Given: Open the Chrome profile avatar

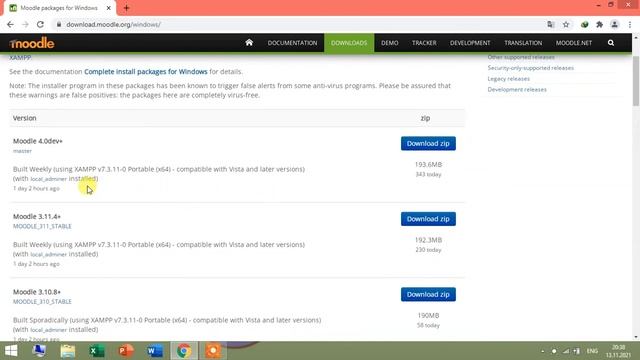Looking at the screenshot, I should click(x=614, y=24).
